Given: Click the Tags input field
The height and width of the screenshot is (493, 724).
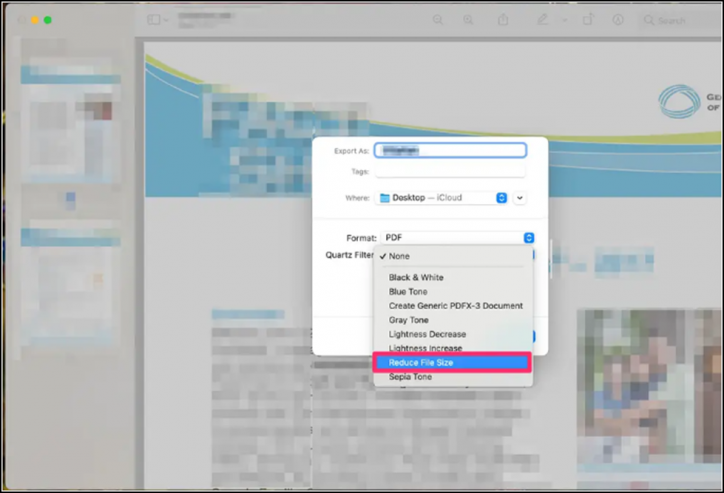Looking at the screenshot, I should pyautogui.click(x=450, y=172).
